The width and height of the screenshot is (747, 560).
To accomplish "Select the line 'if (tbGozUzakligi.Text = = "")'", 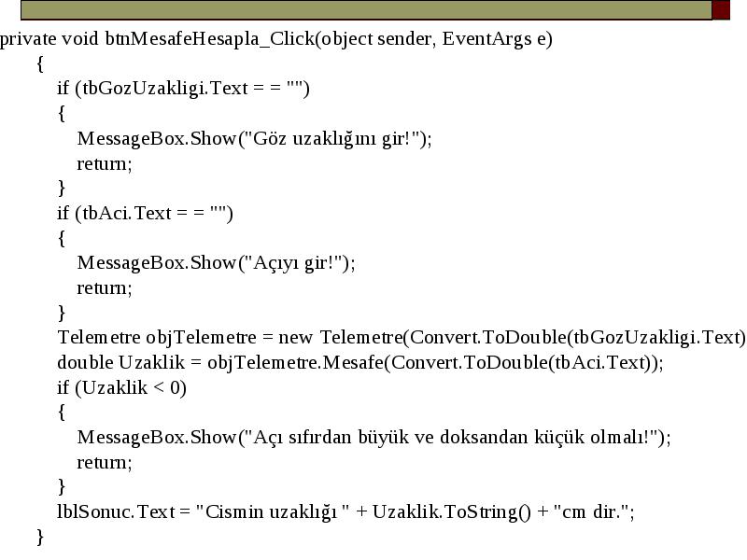I will click(183, 89).
